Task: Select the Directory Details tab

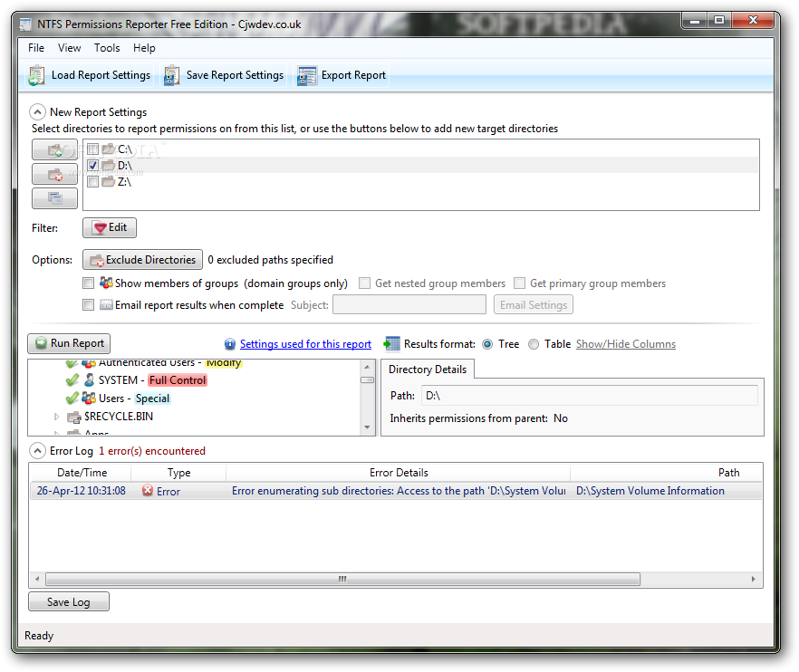Action: [428, 370]
